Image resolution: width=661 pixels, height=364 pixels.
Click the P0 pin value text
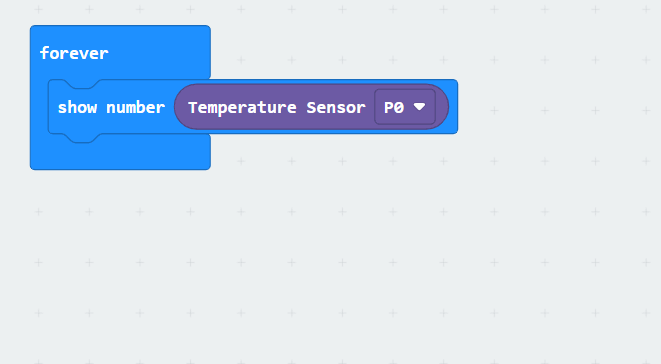pyautogui.click(x=394, y=108)
